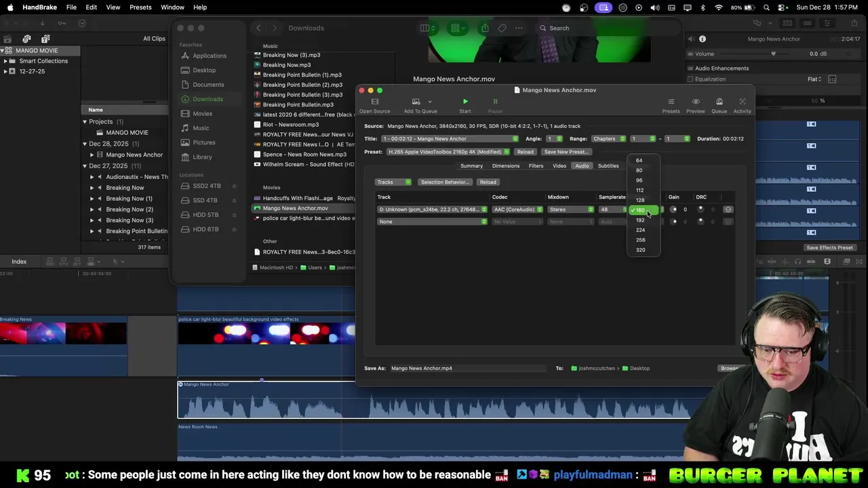Click the Add To Queue icon

point(416,102)
